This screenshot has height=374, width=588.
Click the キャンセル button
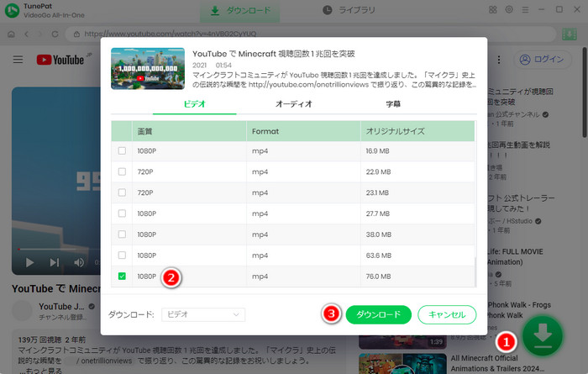pyautogui.click(x=447, y=314)
